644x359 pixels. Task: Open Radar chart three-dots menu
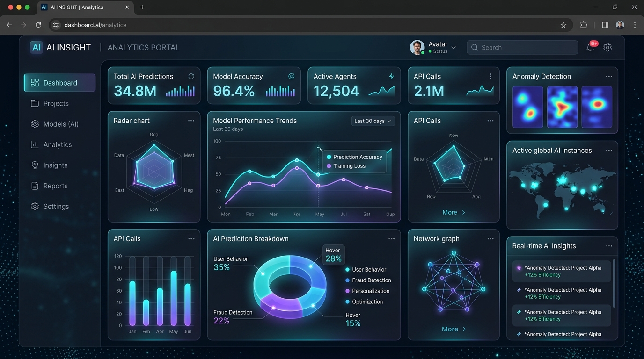pos(191,121)
